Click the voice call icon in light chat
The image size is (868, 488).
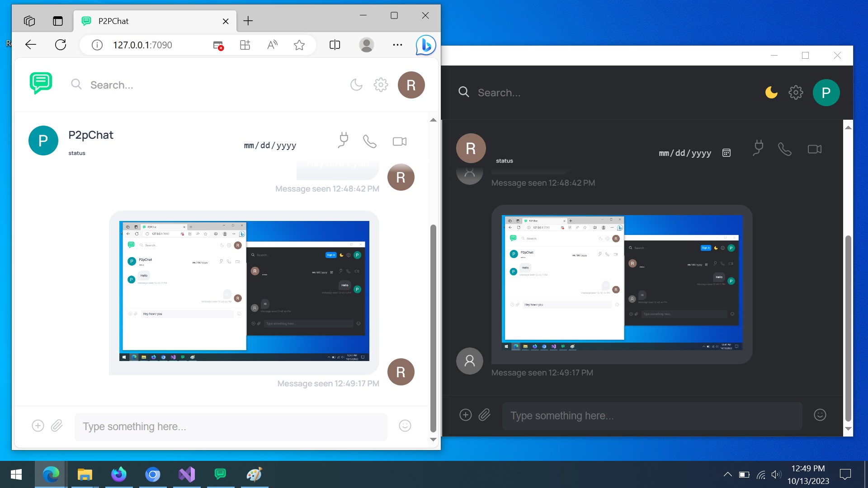click(x=369, y=141)
